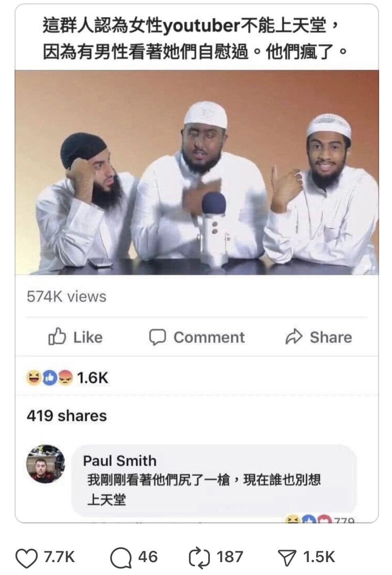392x575 pixels.
Task: Click the blue like reaction badge
Action: click(49, 378)
